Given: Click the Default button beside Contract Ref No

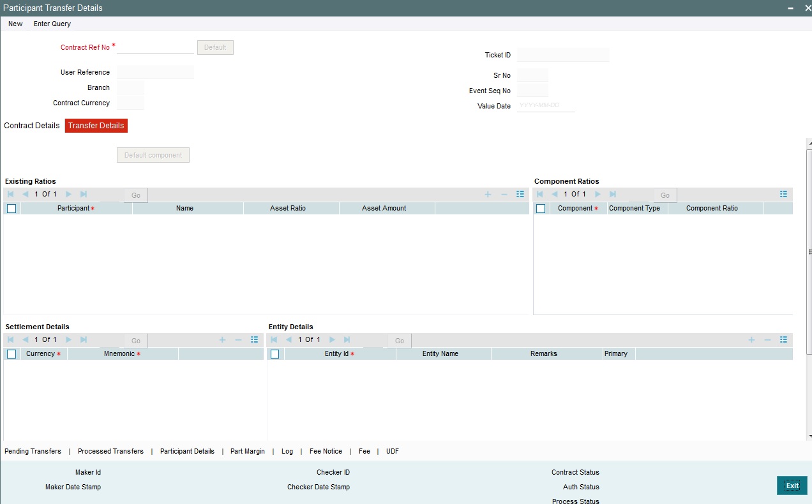Looking at the screenshot, I should pos(215,47).
